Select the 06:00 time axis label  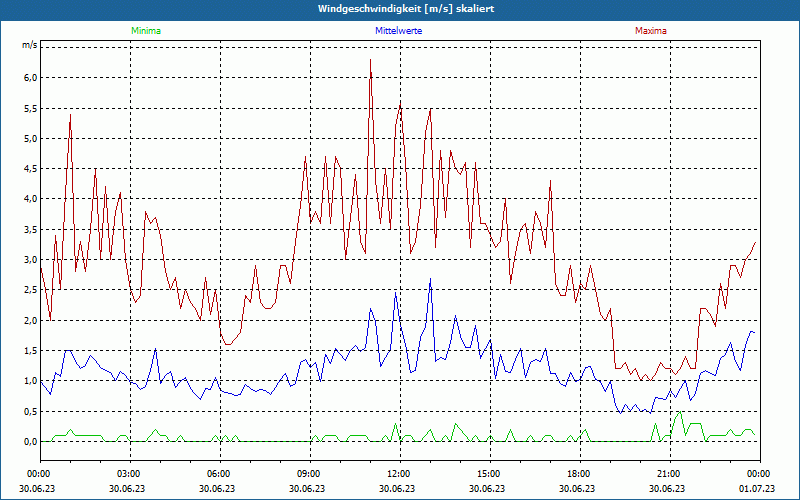(x=219, y=474)
